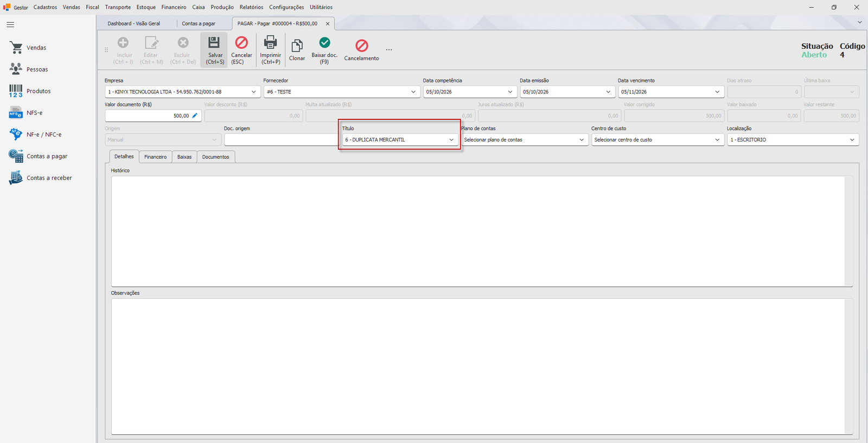Image resolution: width=868 pixels, height=443 pixels.
Task: Click the Doc. origem input field
Action: 281,140
